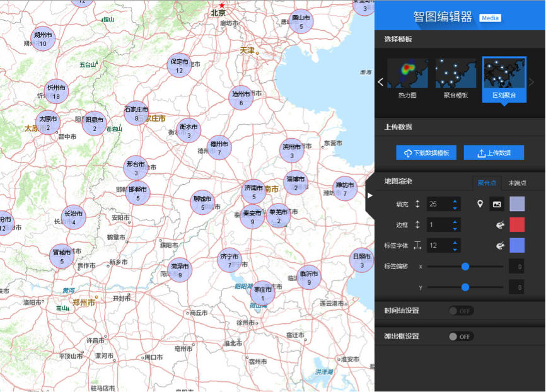
Task: Click the 石家庄市 cluster marker showing 8
Action: 136,113
